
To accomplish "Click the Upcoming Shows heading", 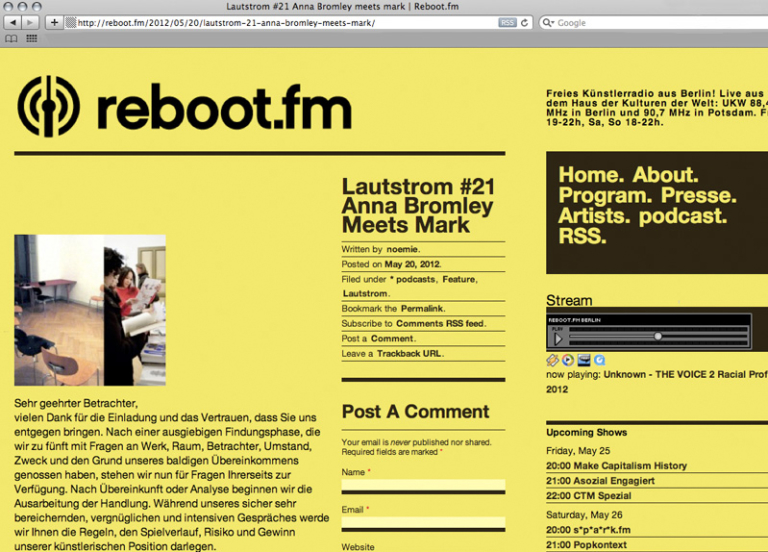I will (x=586, y=432).
